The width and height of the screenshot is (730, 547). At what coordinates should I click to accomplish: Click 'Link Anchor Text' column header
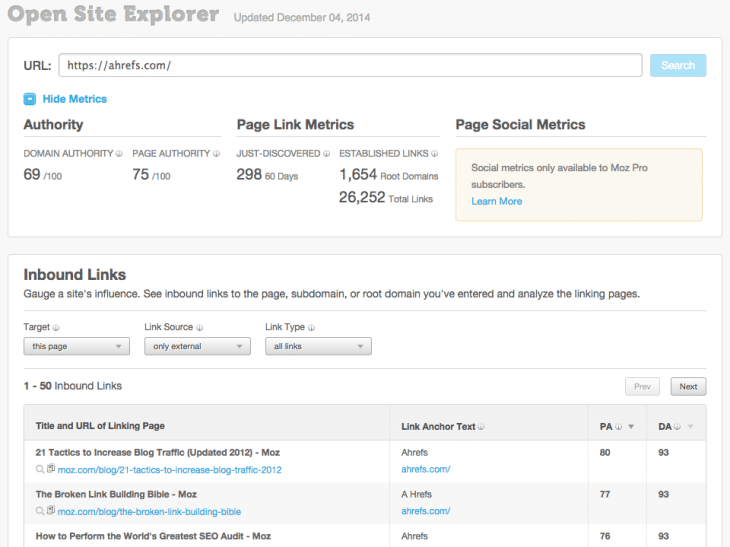tap(438, 426)
